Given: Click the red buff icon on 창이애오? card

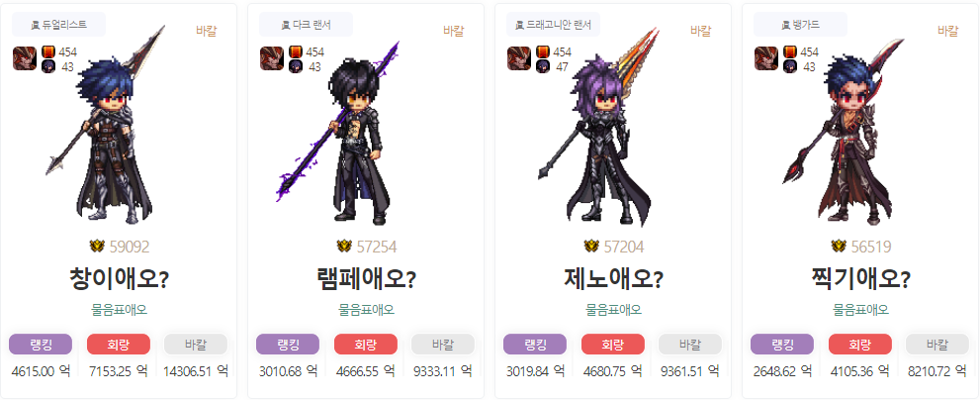Looking at the screenshot, I should [x=25, y=58].
